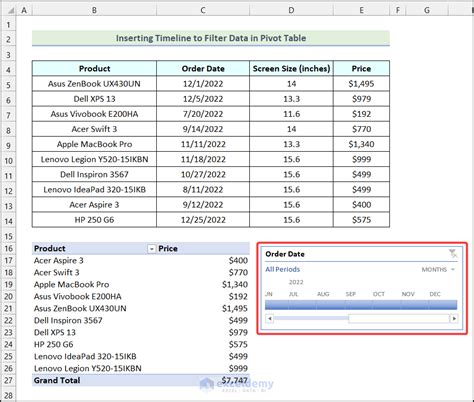
Task: Select the $1,495 cell in source table
Action: (361, 84)
